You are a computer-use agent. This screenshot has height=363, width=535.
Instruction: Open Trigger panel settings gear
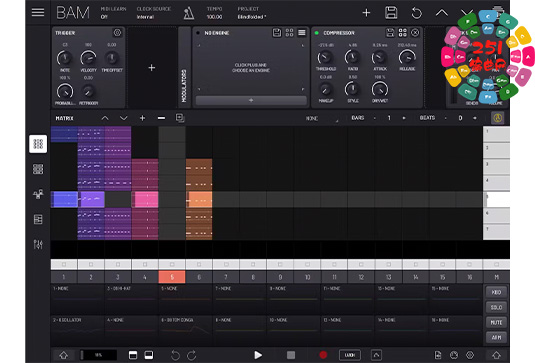tap(117, 32)
